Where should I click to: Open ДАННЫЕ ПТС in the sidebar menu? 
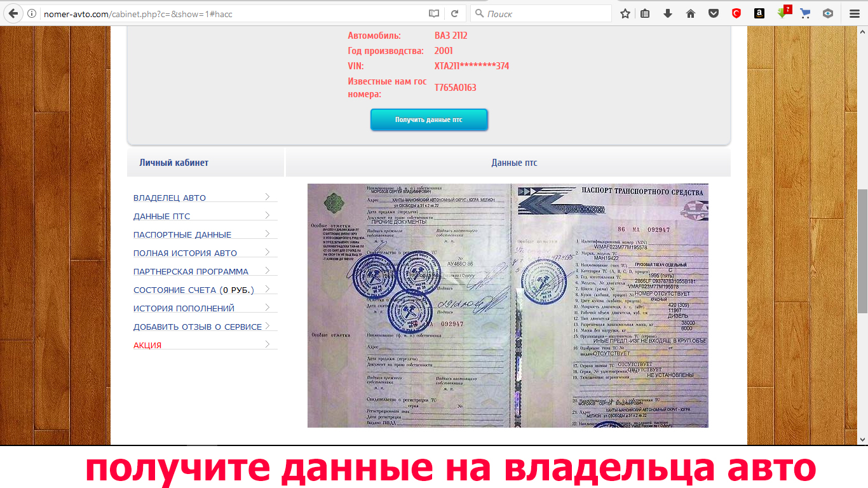162,216
